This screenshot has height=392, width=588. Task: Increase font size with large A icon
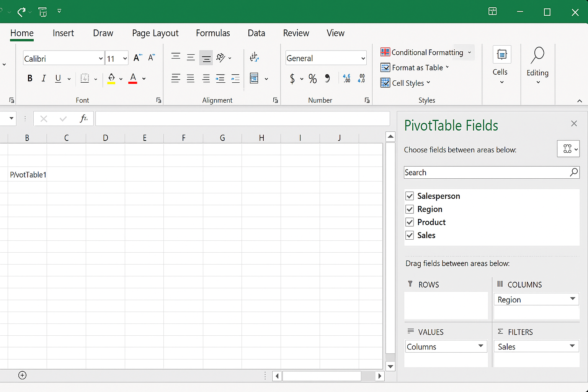tap(137, 58)
